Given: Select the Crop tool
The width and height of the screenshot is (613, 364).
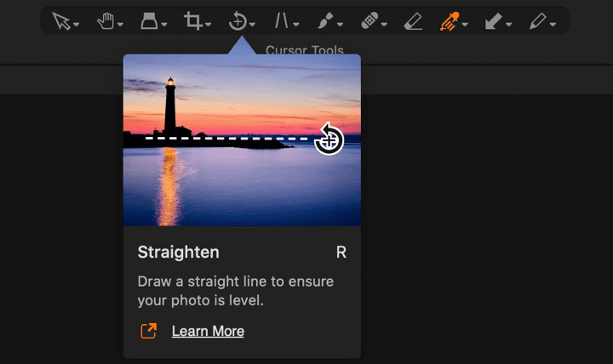Looking at the screenshot, I should pos(192,20).
